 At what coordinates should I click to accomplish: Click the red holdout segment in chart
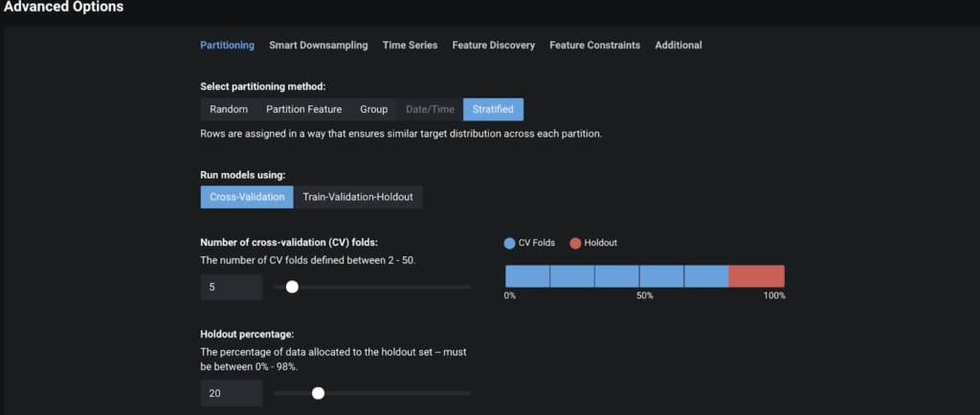tap(756, 275)
